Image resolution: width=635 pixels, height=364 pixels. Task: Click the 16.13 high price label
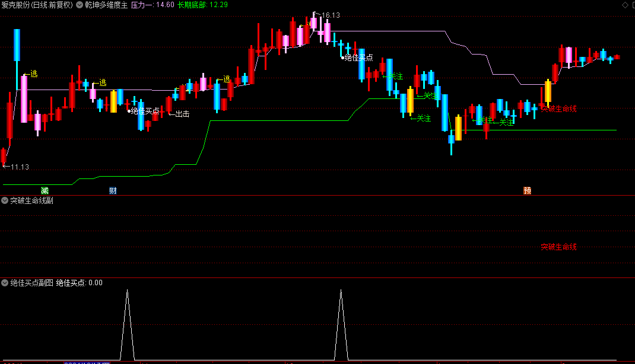pos(331,15)
